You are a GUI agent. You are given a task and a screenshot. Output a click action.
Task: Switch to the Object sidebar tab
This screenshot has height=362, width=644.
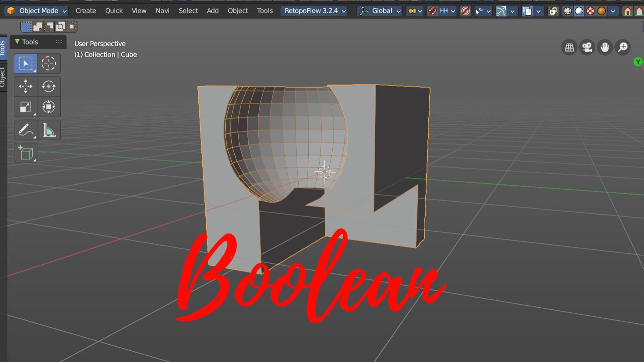pos(3,77)
